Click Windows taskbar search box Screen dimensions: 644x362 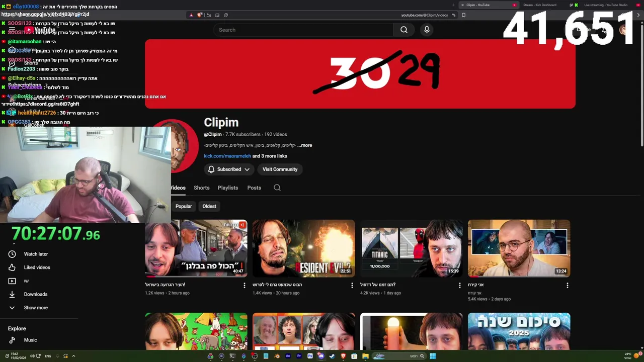pyautogui.click(x=400, y=356)
